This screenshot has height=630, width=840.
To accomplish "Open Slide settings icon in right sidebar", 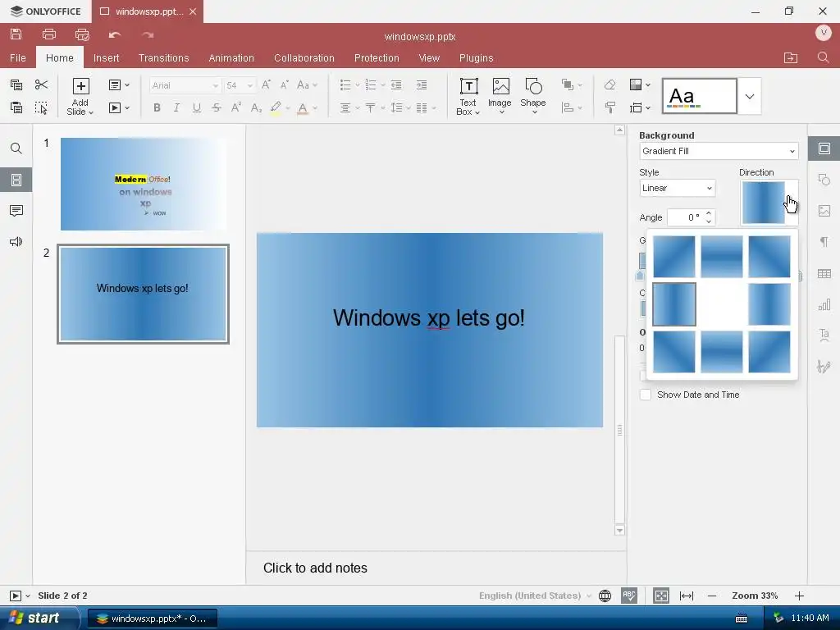I will 824,148.
